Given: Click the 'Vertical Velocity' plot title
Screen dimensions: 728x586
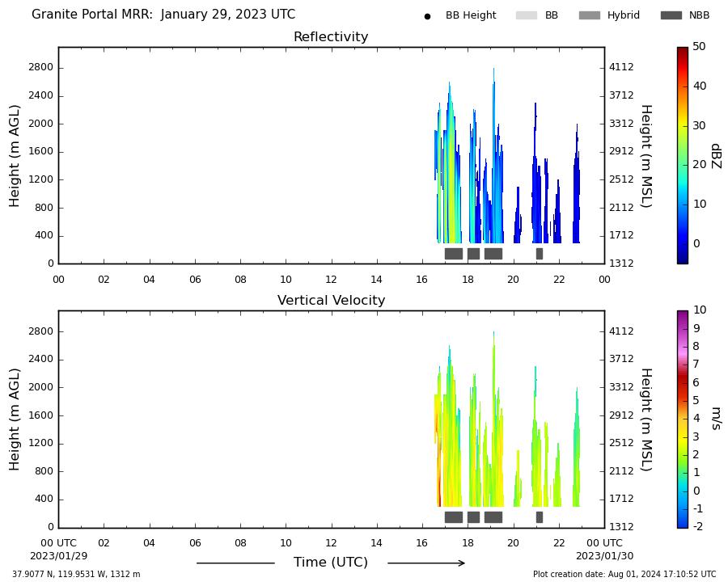Looking at the screenshot, I should [x=331, y=300].
